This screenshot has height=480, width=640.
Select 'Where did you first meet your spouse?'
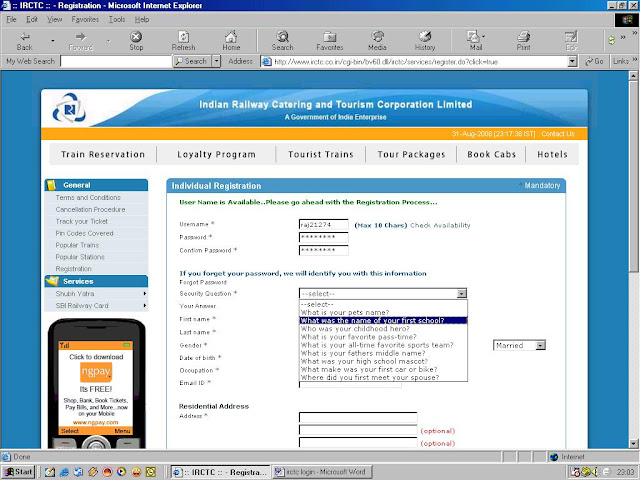pos(383,378)
